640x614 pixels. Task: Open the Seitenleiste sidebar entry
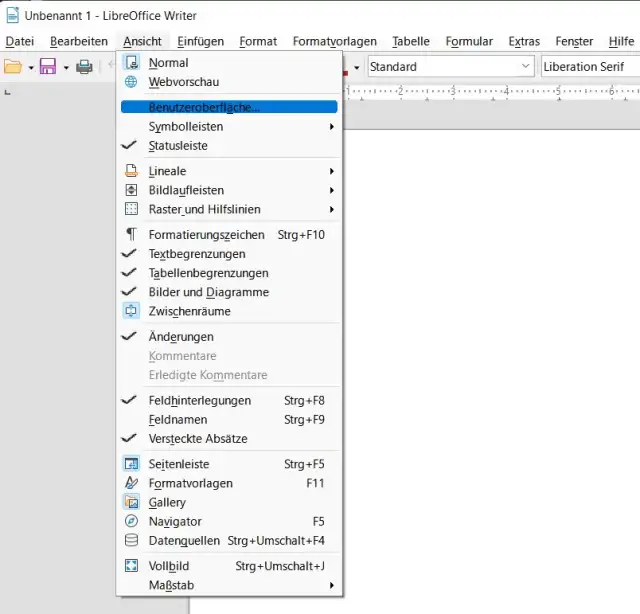[179, 464]
